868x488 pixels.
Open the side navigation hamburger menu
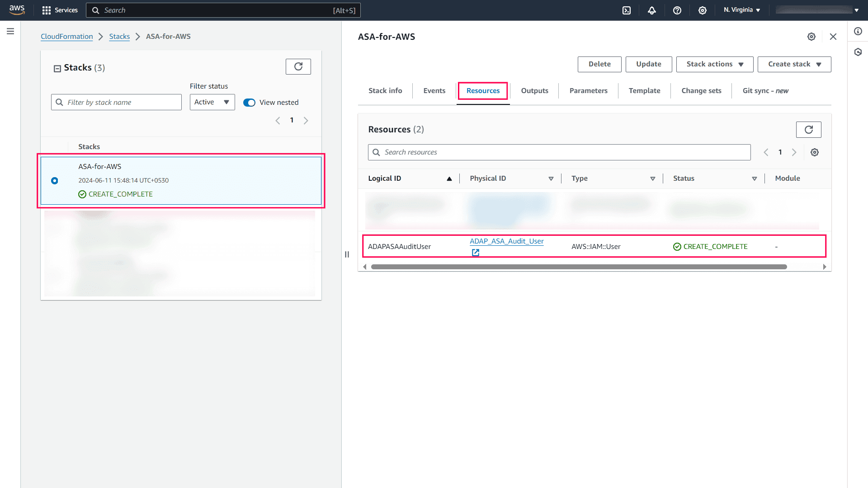[x=10, y=31]
